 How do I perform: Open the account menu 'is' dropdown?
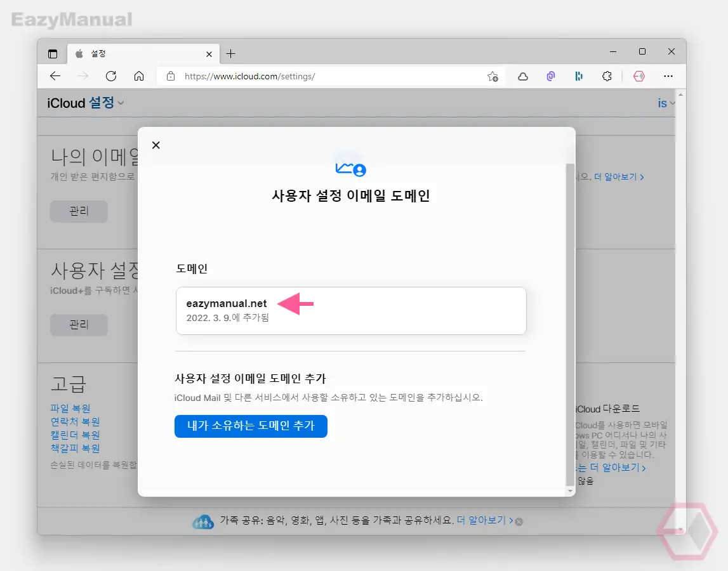[x=666, y=103]
